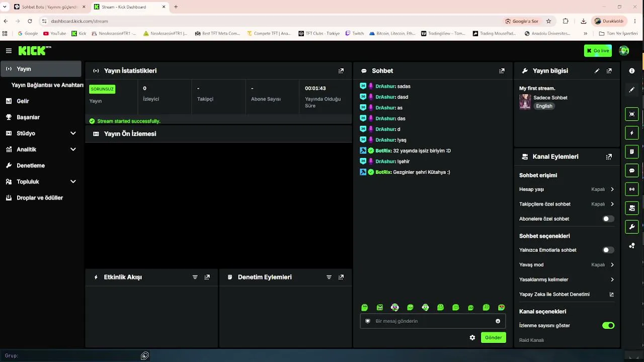The image size is (644, 362).
Task: Click the three-dots icon ending the right strip
Action: click(x=632, y=246)
